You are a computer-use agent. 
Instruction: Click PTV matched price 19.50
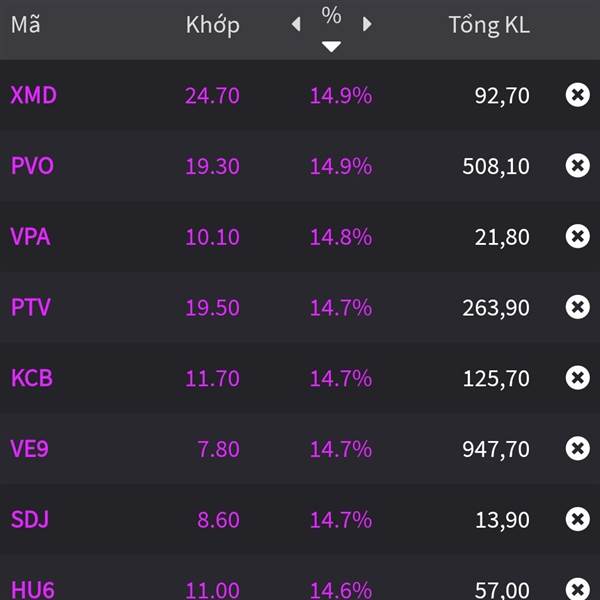point(212,307)
